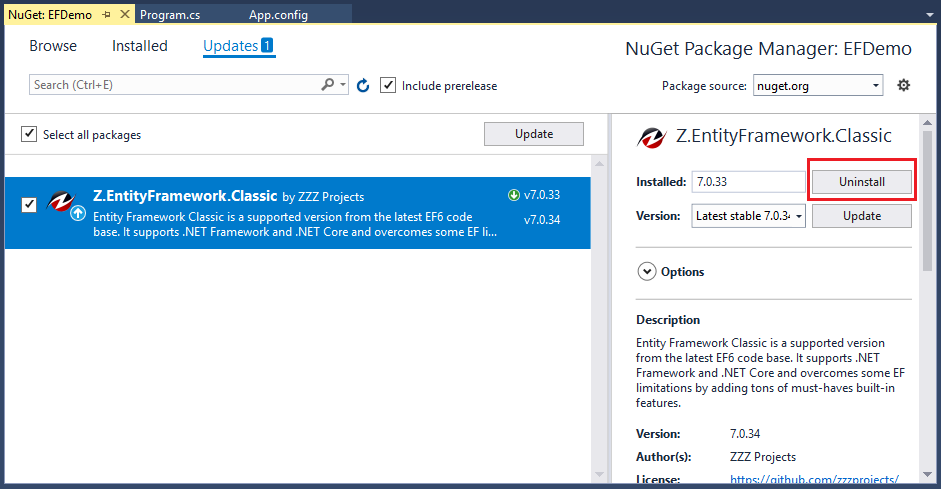Switch to the App.config tab
Image resolution: width=941 pixels, height=489 pixels.
[x=278, y=14]
